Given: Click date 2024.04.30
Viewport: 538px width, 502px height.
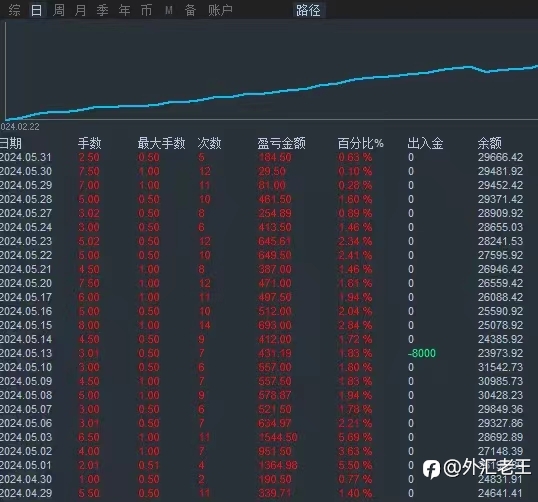Looking at the screenshot, I should click(x=26, y=479).
